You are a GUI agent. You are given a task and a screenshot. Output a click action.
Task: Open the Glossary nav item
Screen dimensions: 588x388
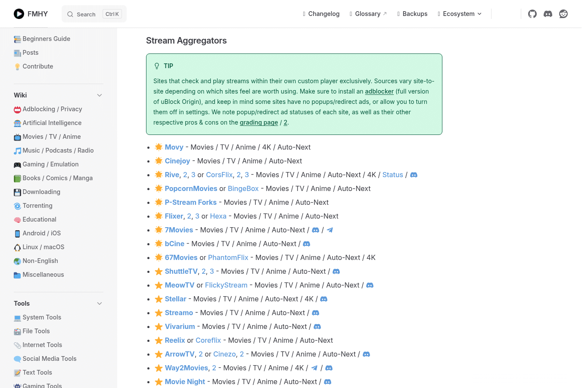click(368, 14)
